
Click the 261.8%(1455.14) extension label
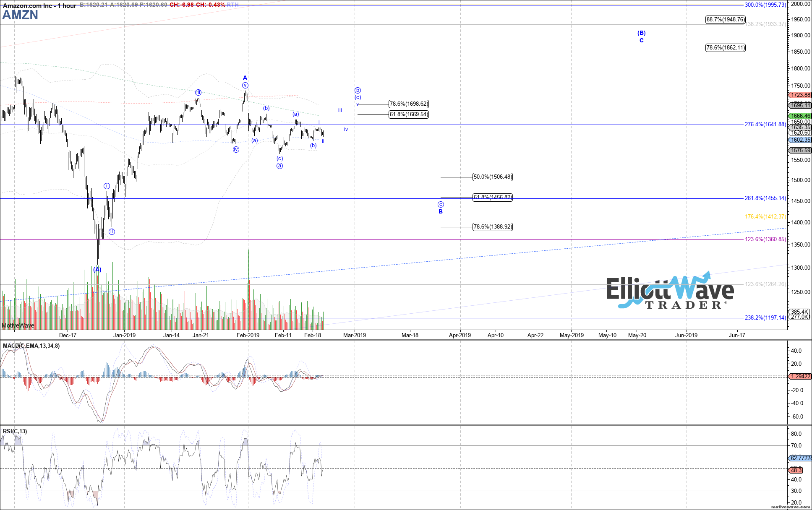pyautogui.click(x=765, y=198)
